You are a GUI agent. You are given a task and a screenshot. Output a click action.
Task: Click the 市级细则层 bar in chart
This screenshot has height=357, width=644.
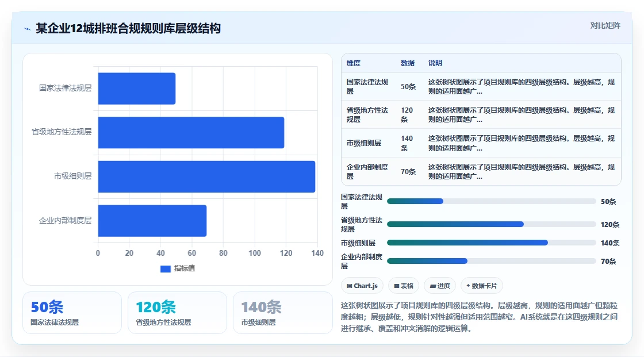tap(206, 176)
